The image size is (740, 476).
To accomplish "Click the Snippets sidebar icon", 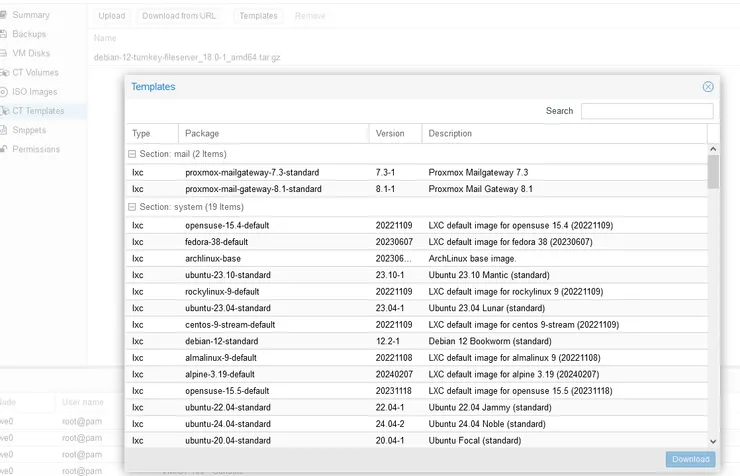I will (x=5, y=130).
